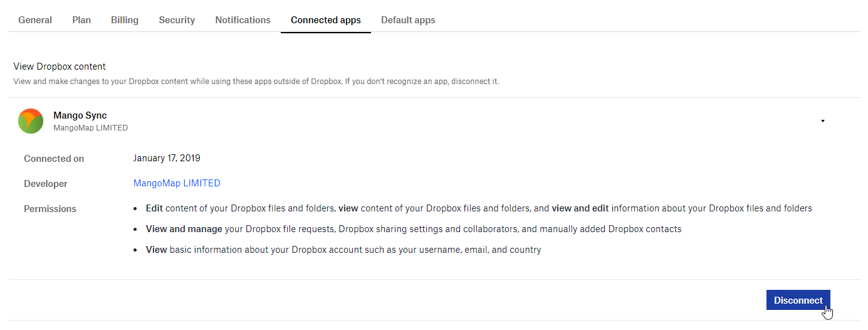Click the View basic information permission line

tap(343, 250)
